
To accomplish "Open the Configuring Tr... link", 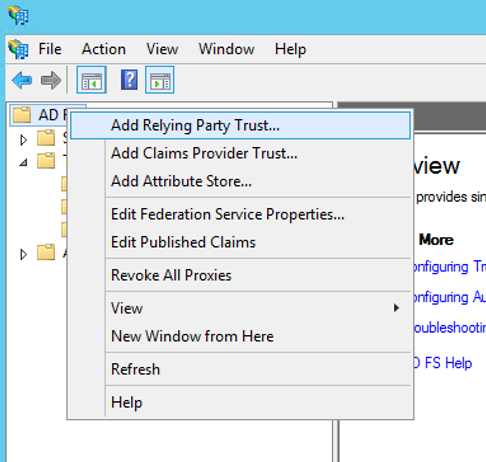I will (x=449, y=267).
